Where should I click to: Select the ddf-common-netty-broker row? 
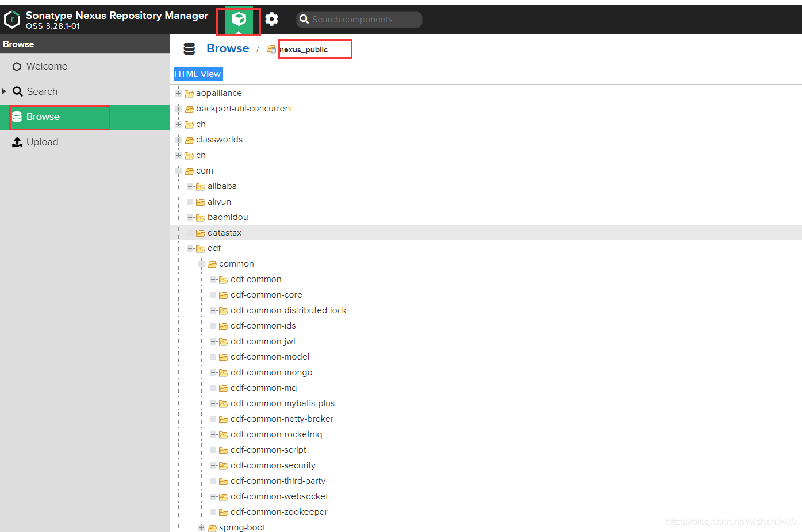486,419
